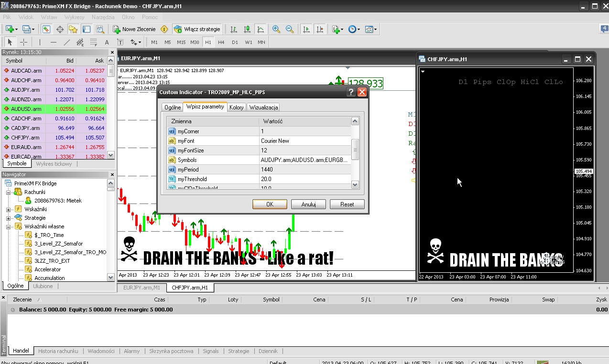Switch timeframe to M1
609x364 pixels.
pyautogui.click(x=154, y=42)
